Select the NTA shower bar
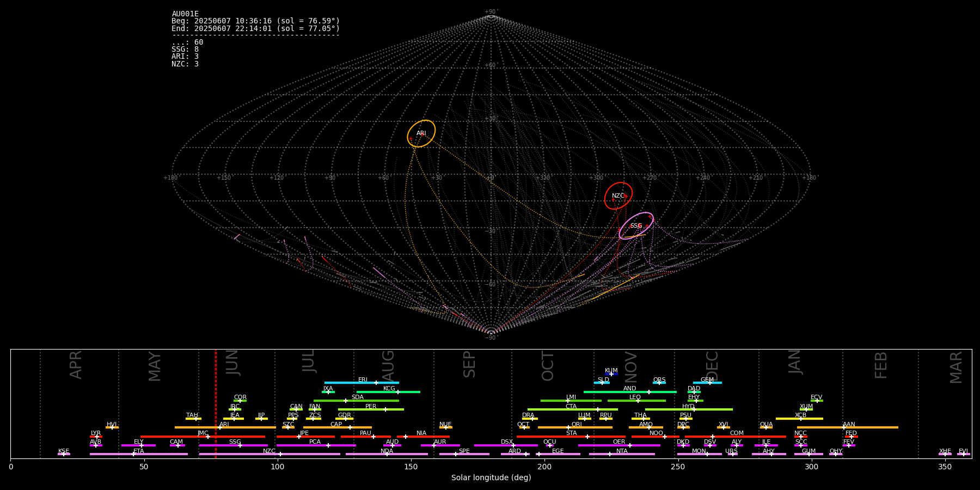Screen dimensions: 980x490 (622, 454)
